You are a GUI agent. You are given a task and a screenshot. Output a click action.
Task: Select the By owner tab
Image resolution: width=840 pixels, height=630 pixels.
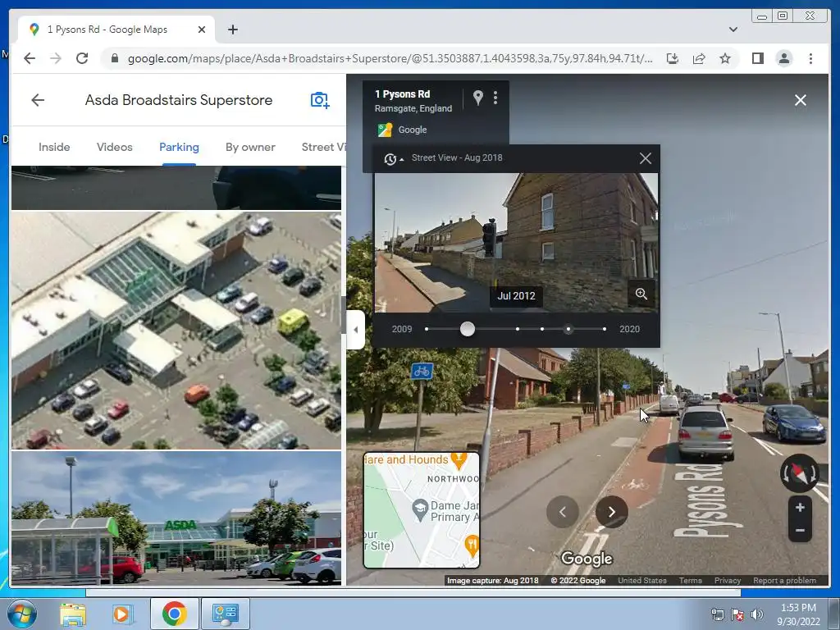coord(250,147)
